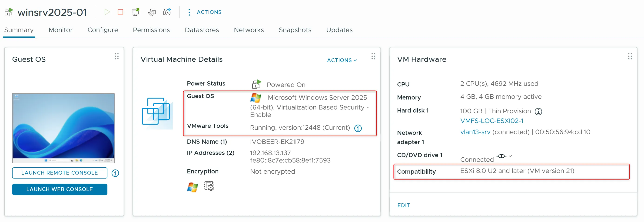Click the 'Powered On' status text

pos(286,85)
